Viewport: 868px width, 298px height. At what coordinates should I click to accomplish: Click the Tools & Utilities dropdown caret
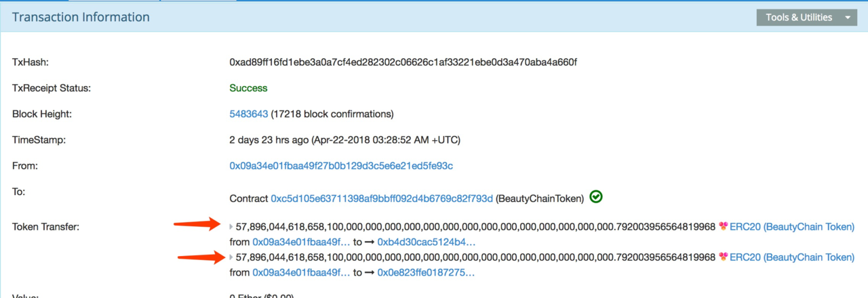[847, 18]
